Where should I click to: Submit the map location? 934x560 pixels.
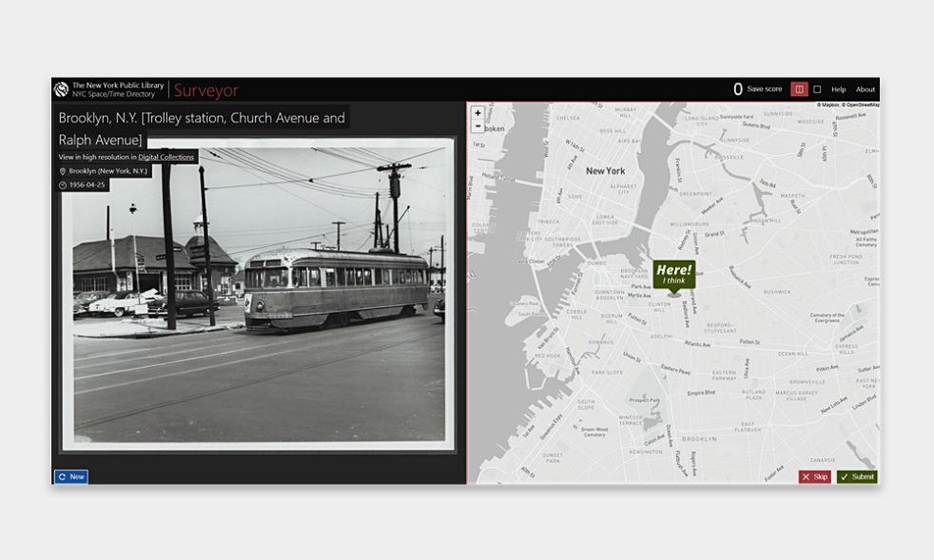point(857,476)
